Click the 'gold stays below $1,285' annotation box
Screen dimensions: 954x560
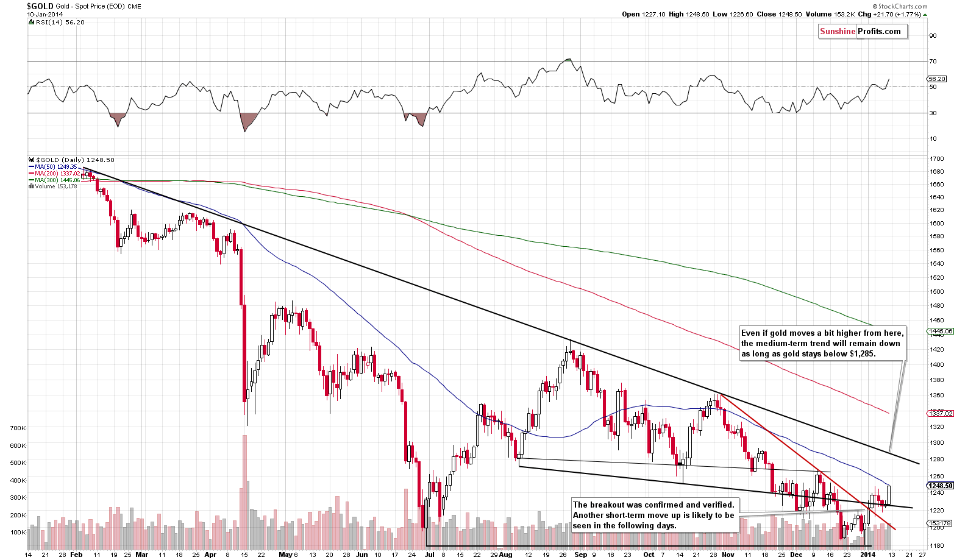[822, 344]
